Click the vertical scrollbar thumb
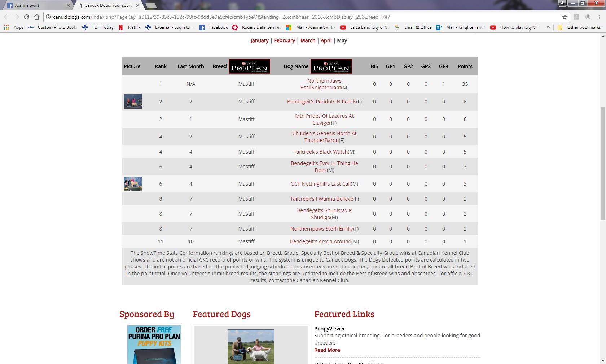This screenshot has height=364, width=606. 603,164
